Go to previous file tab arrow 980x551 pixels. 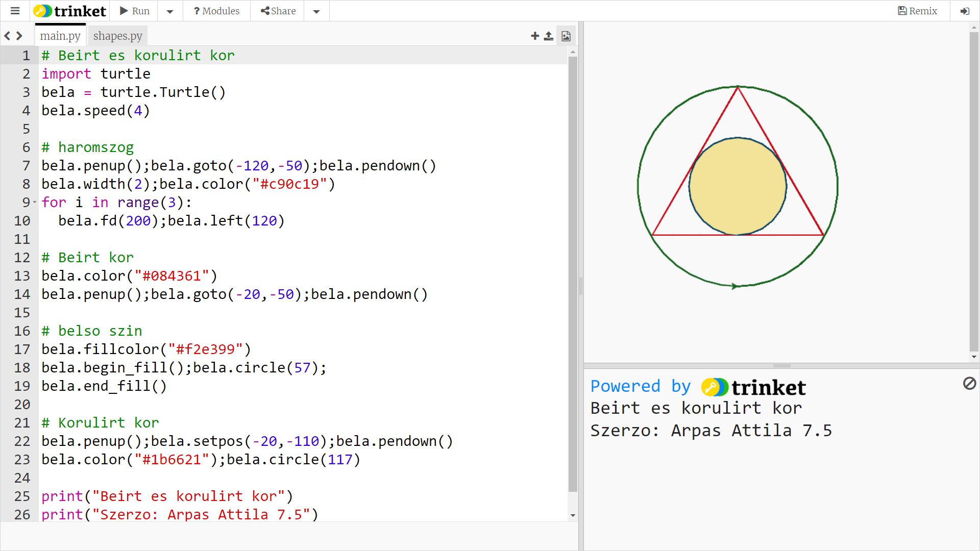coord(7,36)
